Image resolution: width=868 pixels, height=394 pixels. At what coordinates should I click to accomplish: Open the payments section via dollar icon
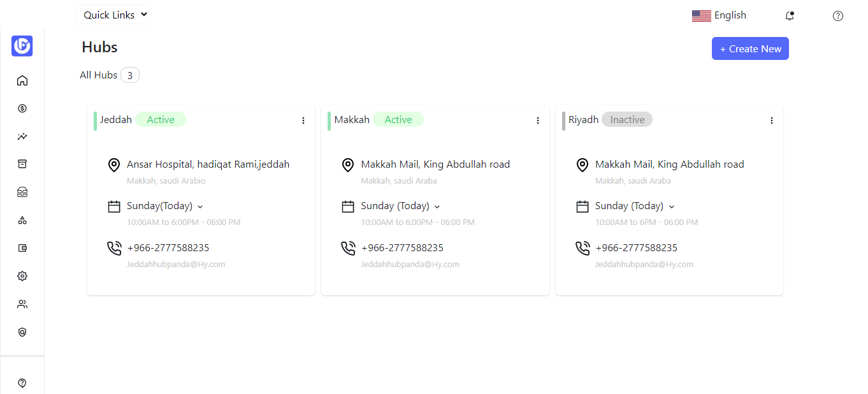(22, 108)
